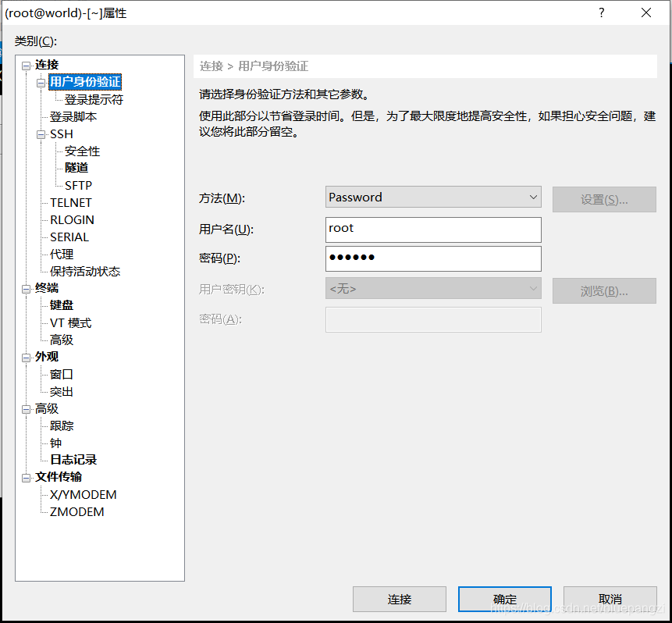
Task: Click the dialog help question mark
Action: click(601, 12)
